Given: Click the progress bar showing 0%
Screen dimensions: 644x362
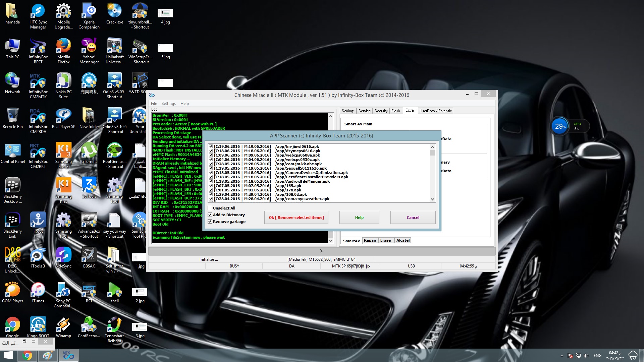Looking at the screenshot, I should [322, 251].
